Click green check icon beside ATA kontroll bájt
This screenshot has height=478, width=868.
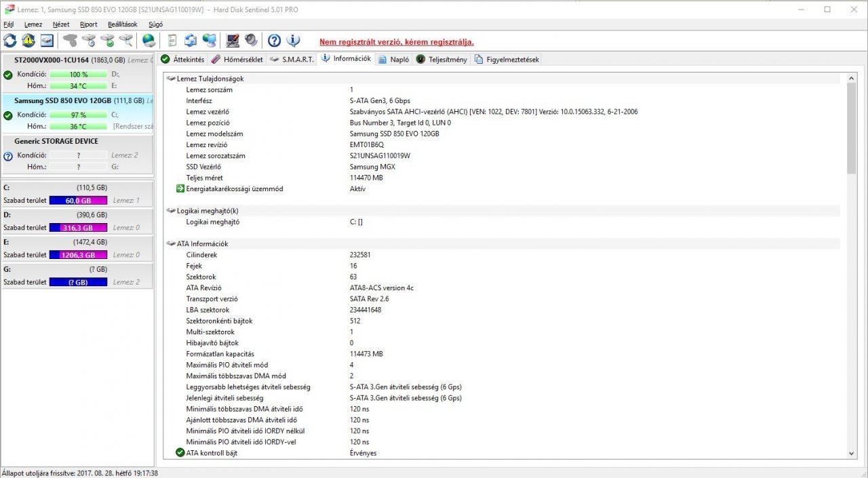point(180,452)
